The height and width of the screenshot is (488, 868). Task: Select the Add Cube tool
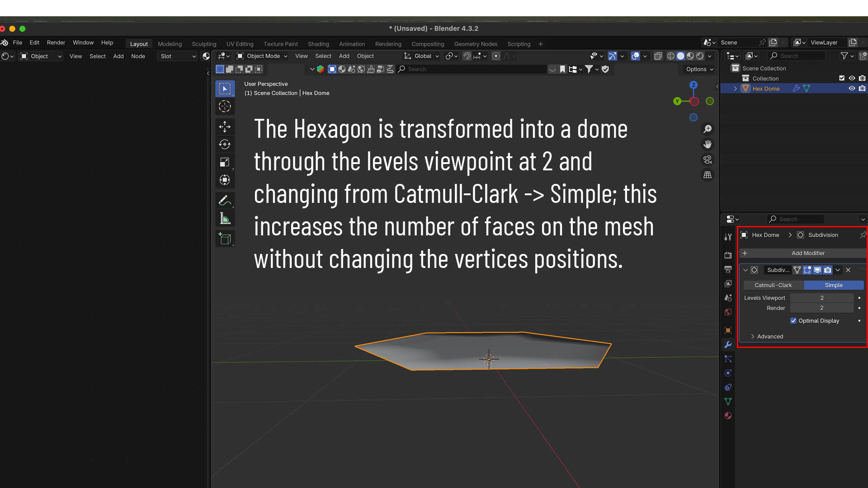[225, 239]
